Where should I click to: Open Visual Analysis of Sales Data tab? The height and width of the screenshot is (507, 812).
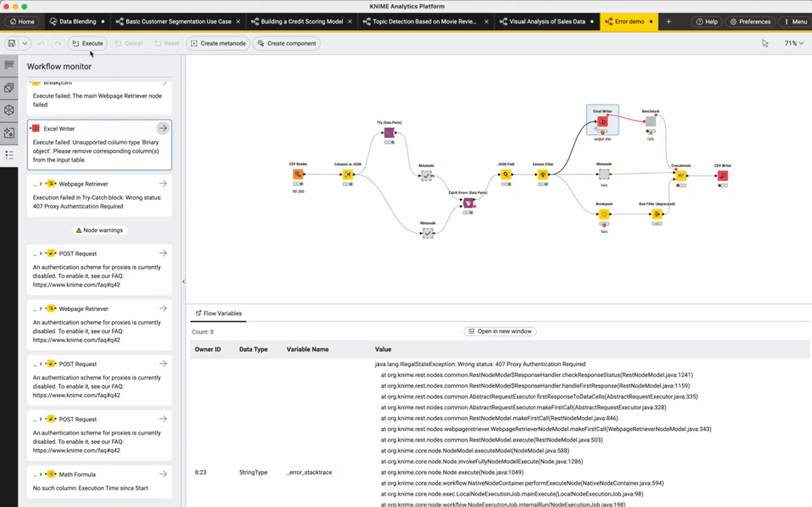pyautogui.click(x=547, y=21)
